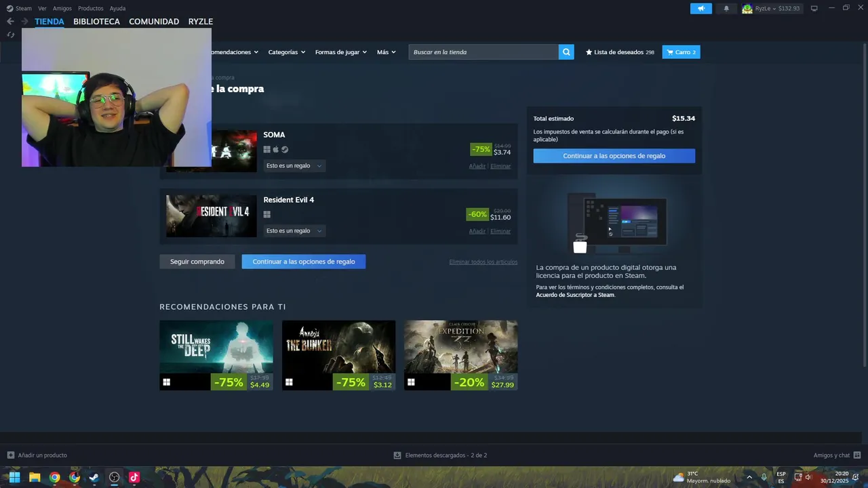
Task: Open notifications bell
Action: tap(726, 8)
